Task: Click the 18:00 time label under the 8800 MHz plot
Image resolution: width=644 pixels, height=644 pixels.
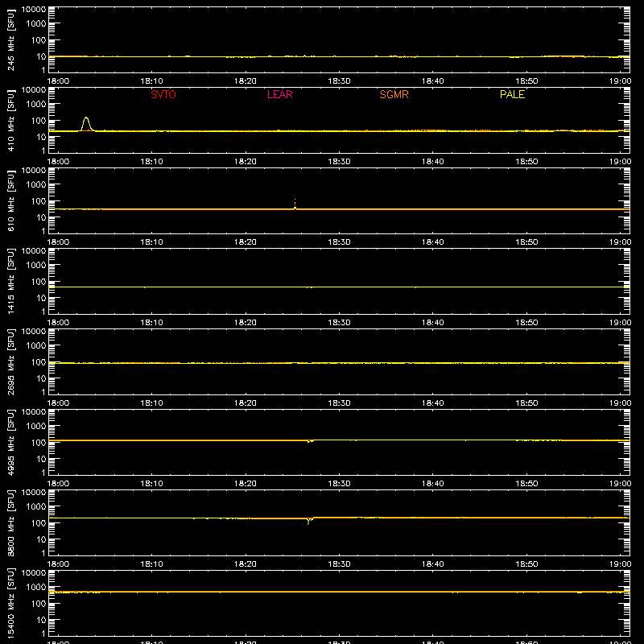Action: pyautogui.click(x=58, y=564)
